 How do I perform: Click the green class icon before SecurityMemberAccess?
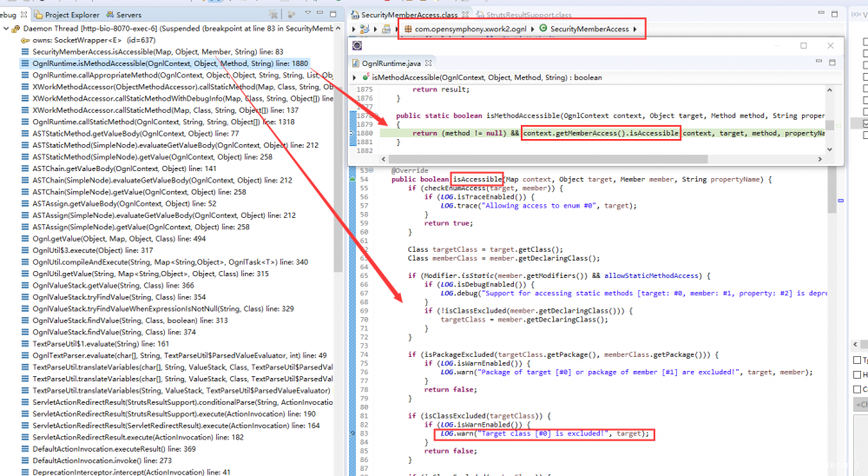[x=543, y=29]
